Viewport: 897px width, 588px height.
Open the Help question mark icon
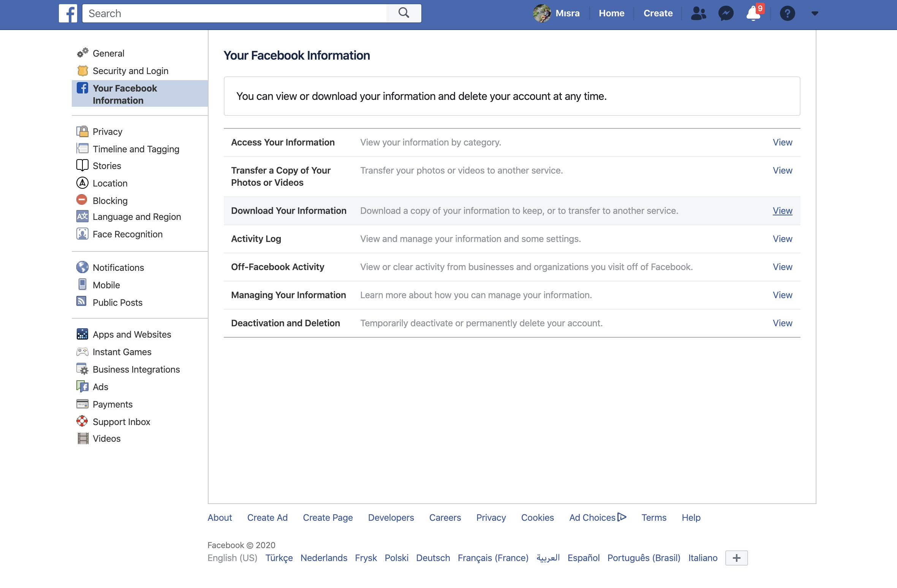tap(787, 13)
